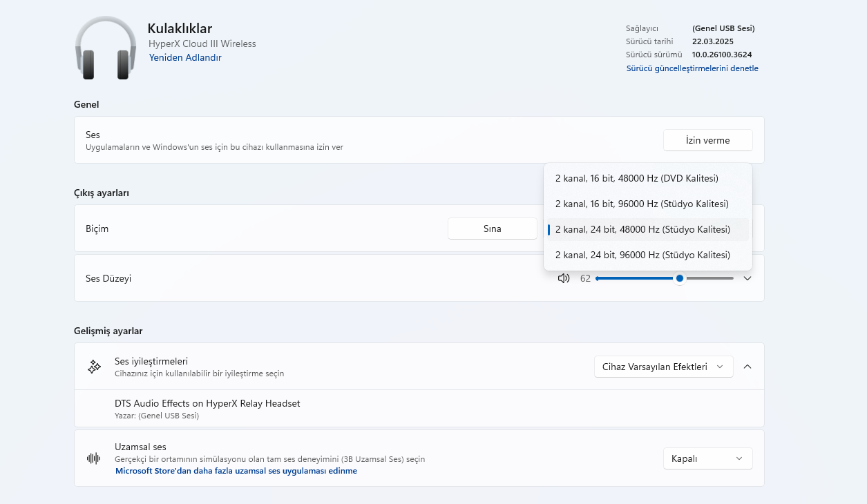
Task: Open the Kapalı spatial sound dropdown
Action: [707, 458]
